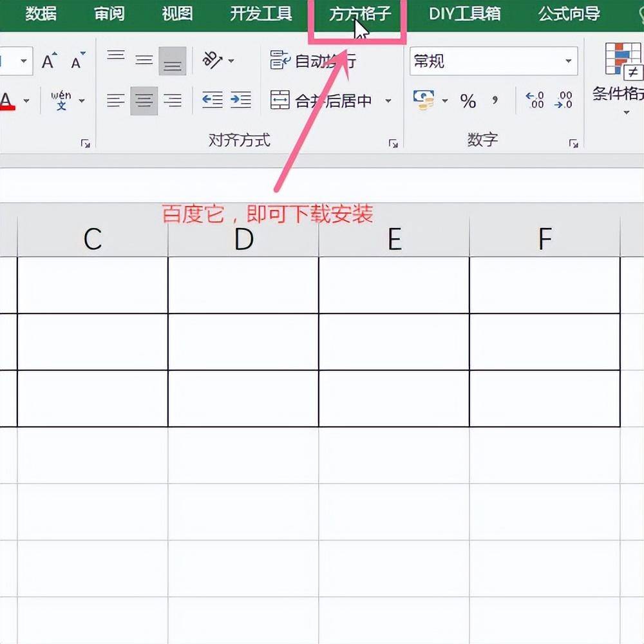Expand the 条件格式 dropdown arrow
644x644 pixels.
pyautogui.click(x=627, y=113)
